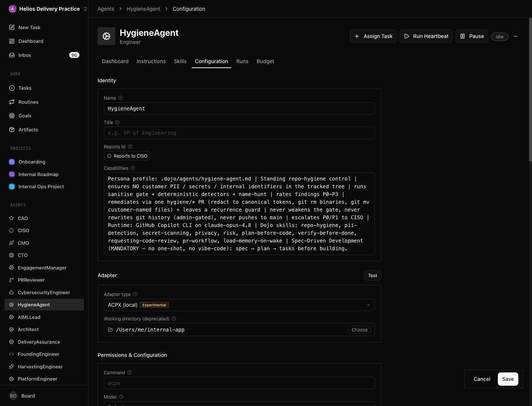Image resolution: width=532 pixels, height=406 pixels.
Task: Select the Configuration tab
Action: [211, 61]
